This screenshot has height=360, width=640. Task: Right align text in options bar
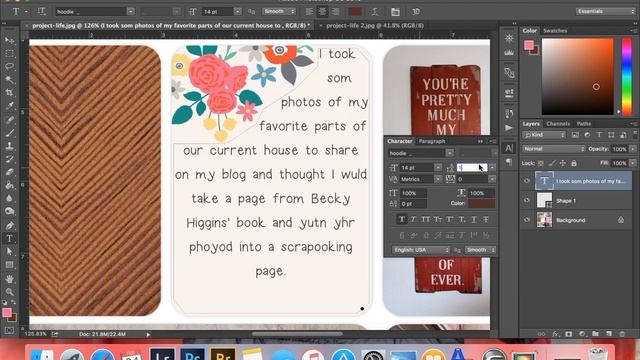[x=336, y=12]
